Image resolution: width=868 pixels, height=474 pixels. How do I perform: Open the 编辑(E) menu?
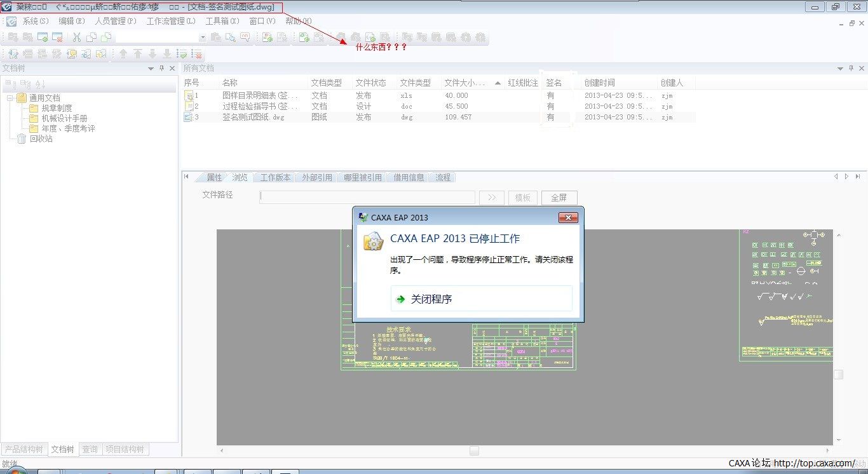72,21
